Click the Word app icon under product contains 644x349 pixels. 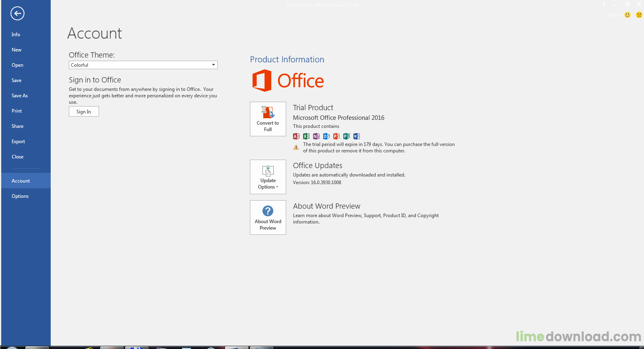[357, 136]
